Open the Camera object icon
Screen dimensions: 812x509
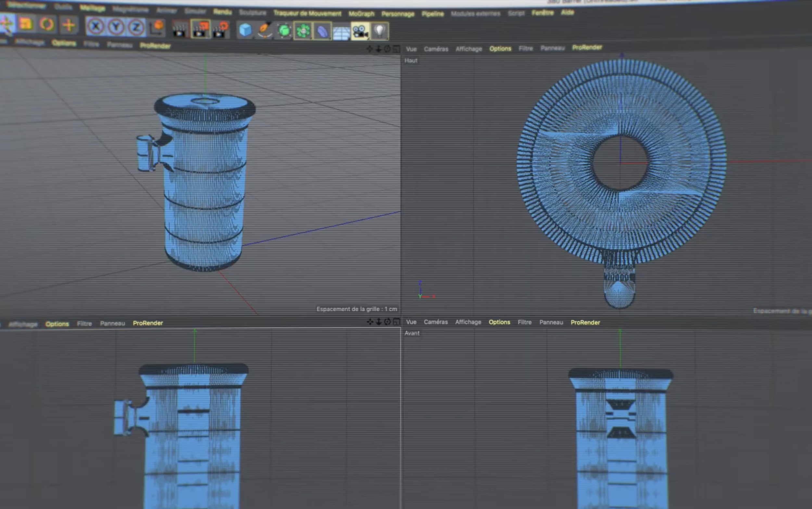point(360,31)
